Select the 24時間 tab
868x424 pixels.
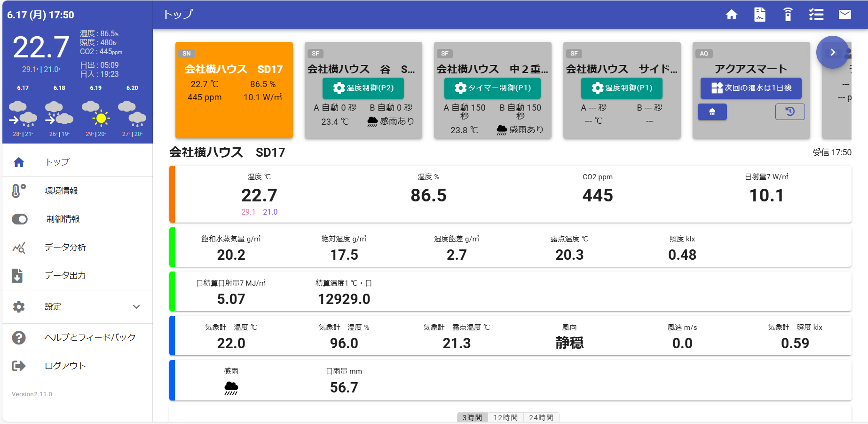(541, 417)
